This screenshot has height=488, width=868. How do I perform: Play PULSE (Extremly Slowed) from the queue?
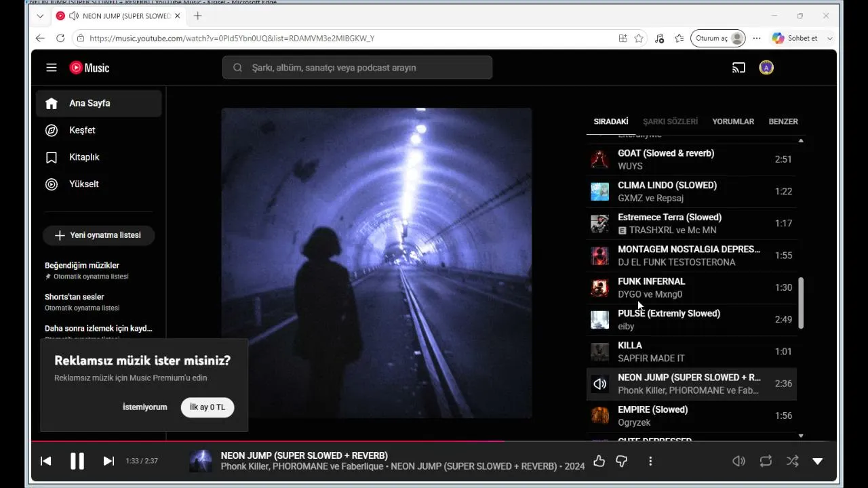click(x=692, y=320)
